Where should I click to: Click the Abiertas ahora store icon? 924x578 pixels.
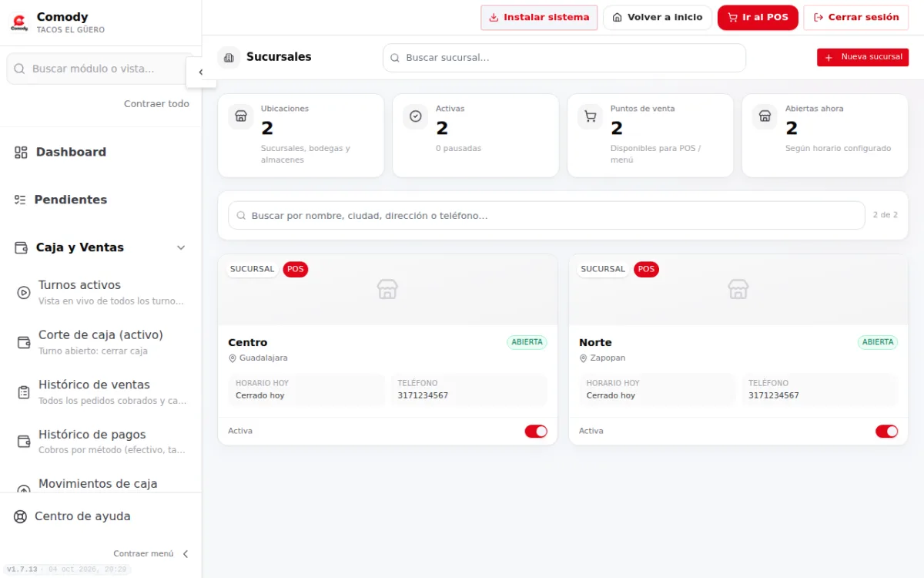click(765, 116)
